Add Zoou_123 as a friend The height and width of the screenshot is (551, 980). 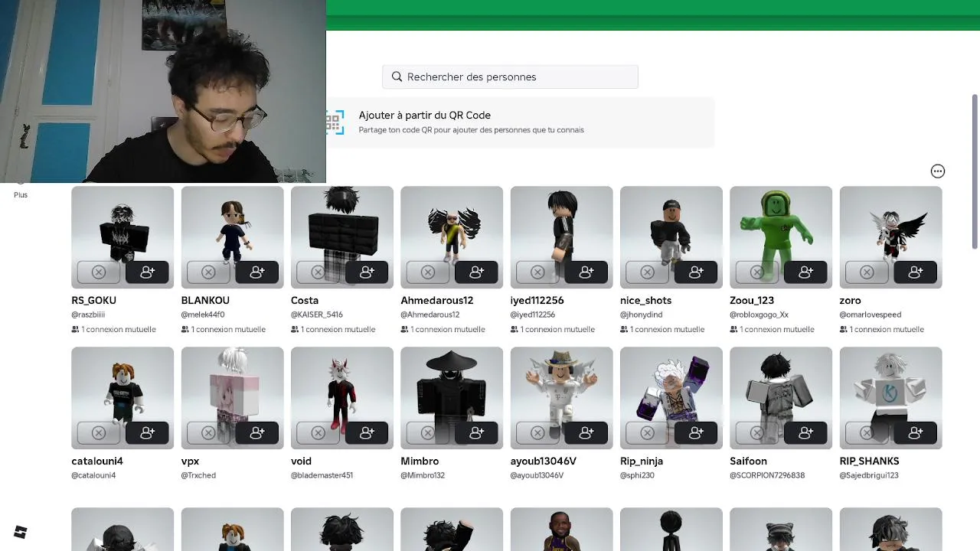806,272
